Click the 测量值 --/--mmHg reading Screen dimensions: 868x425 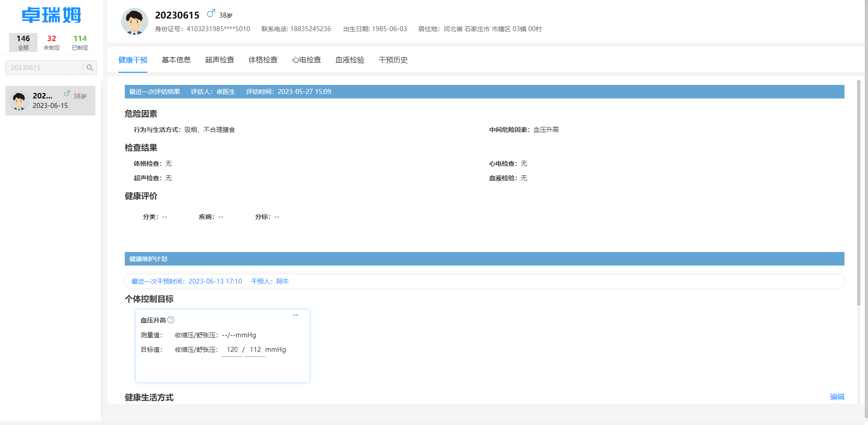tap(239, 335)
